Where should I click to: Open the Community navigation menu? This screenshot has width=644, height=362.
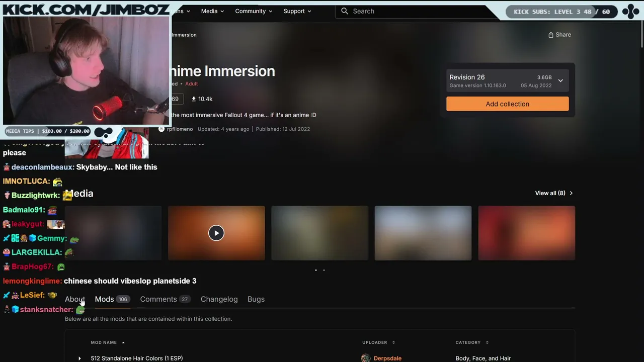click(254, 11)
